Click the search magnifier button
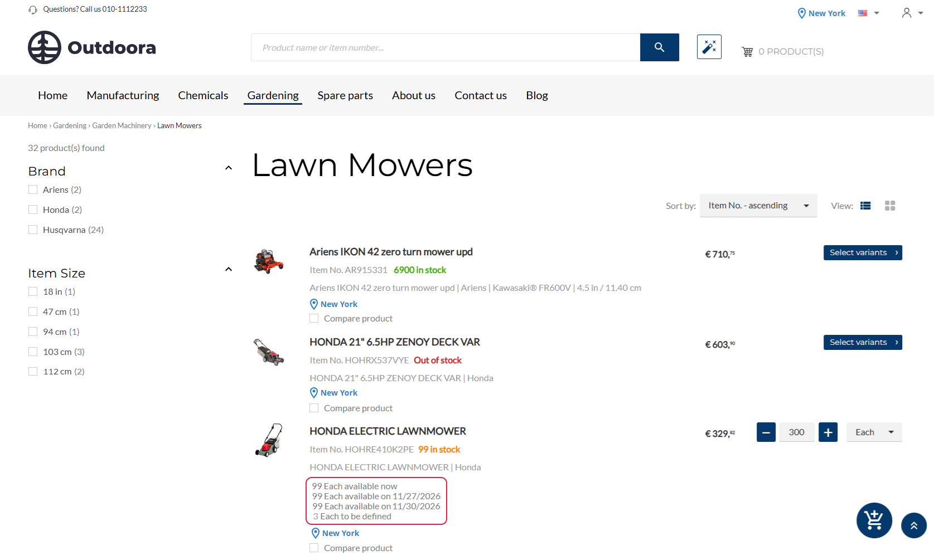This screenshot has height=560, width=934. coord(659,47)
